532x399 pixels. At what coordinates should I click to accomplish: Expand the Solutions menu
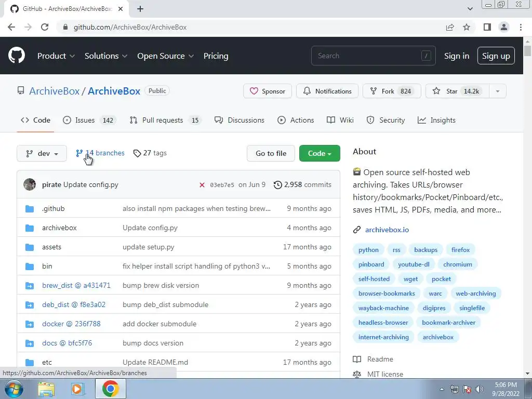pyautogui.click(x=106, y=56)
